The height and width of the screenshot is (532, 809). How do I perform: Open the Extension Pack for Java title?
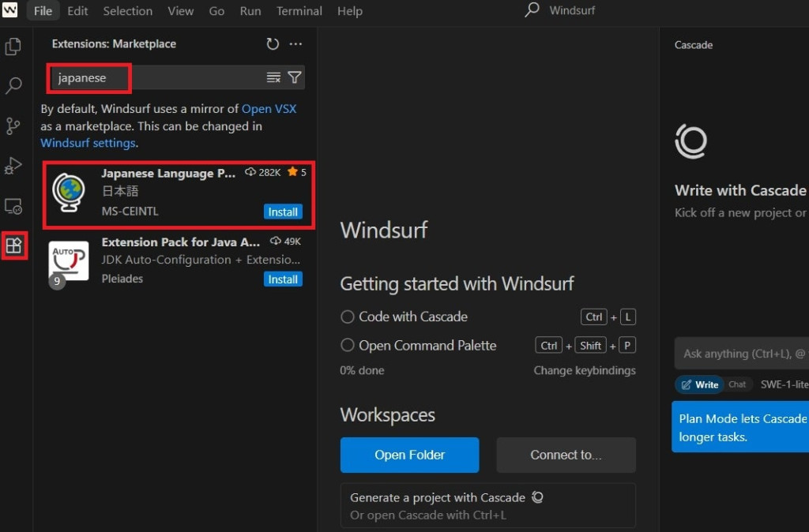[x=181, y=242]
